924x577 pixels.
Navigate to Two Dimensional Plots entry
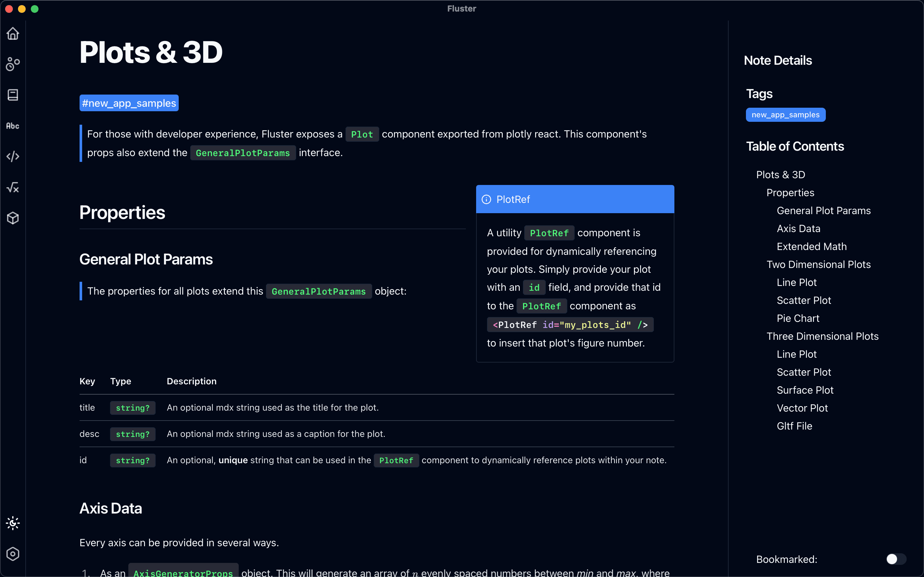818,264
